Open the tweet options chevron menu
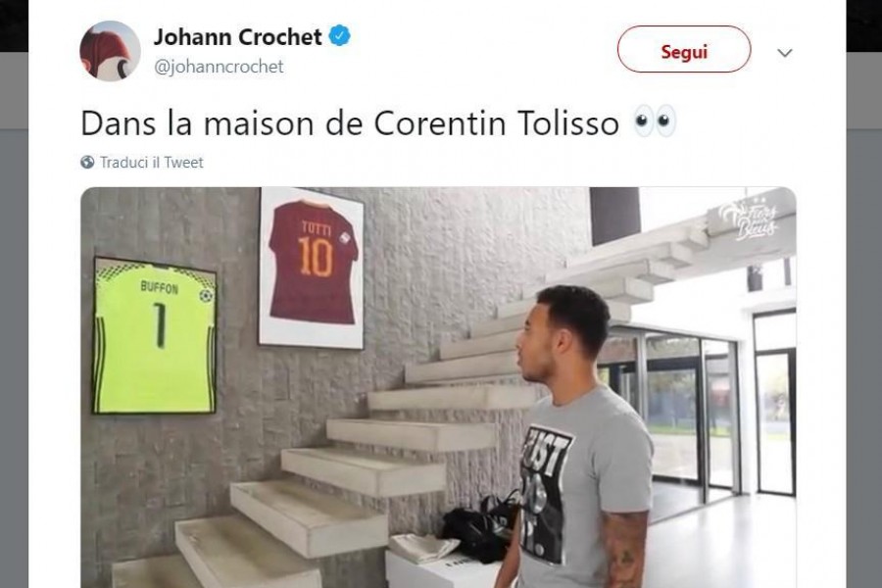The image size is (882, 588). pos(785,53)
